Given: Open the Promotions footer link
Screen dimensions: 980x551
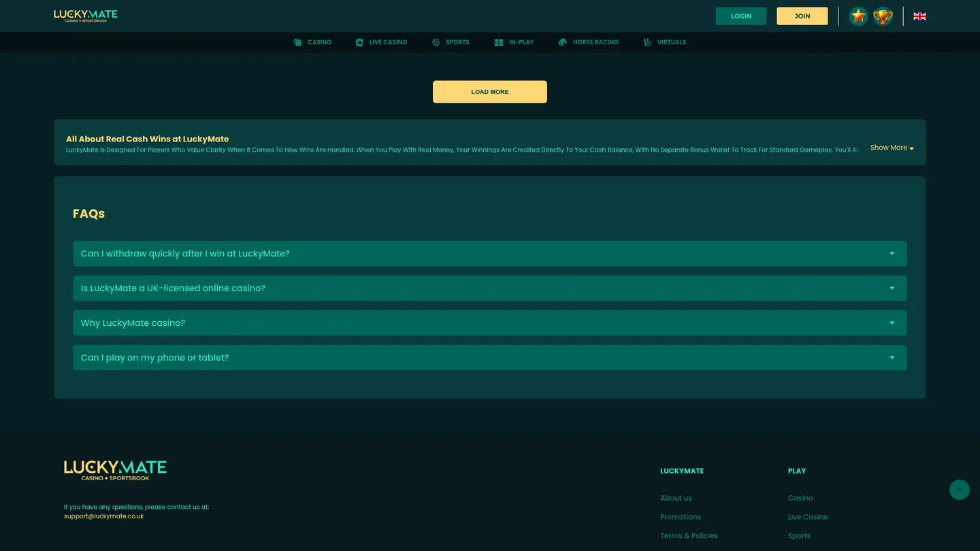Looking at the screenshot, I should (681, 517).
